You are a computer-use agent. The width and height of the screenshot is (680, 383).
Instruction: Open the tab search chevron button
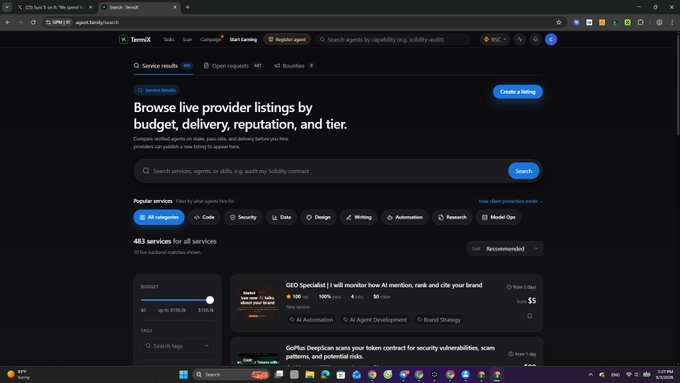pos(7,7)
